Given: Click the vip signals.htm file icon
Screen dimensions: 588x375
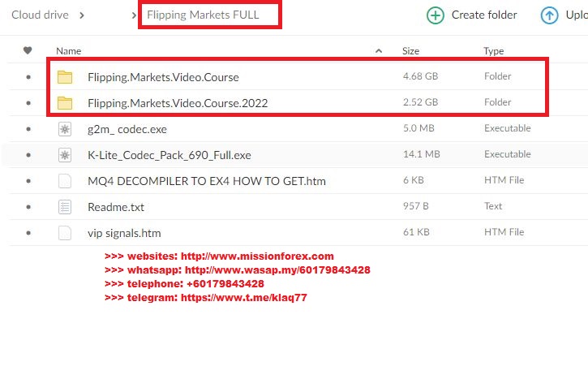Looking at the screenshot, I should (x=65, y=233).
